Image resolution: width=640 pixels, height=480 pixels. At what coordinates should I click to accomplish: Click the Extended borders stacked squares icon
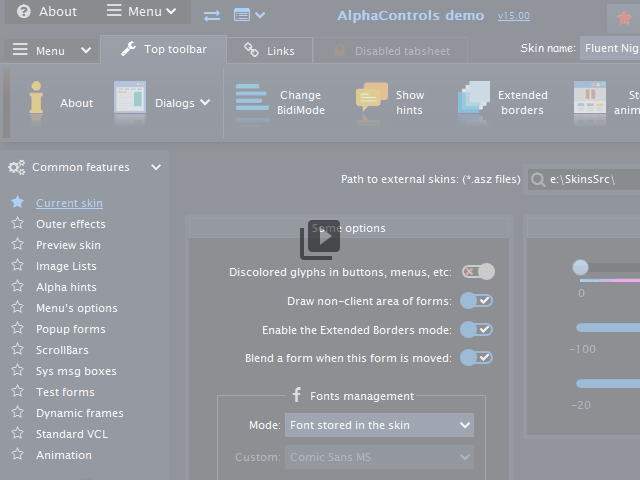click(x=473, y=97)
